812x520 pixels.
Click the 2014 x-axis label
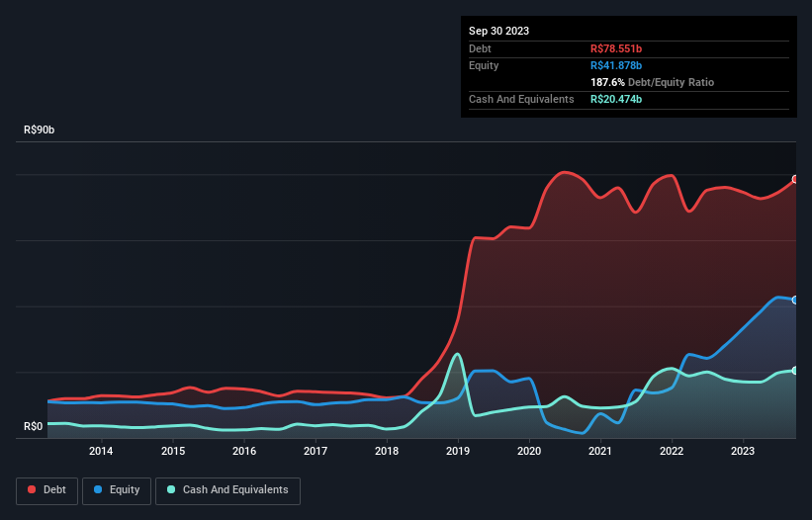point(101,451)
